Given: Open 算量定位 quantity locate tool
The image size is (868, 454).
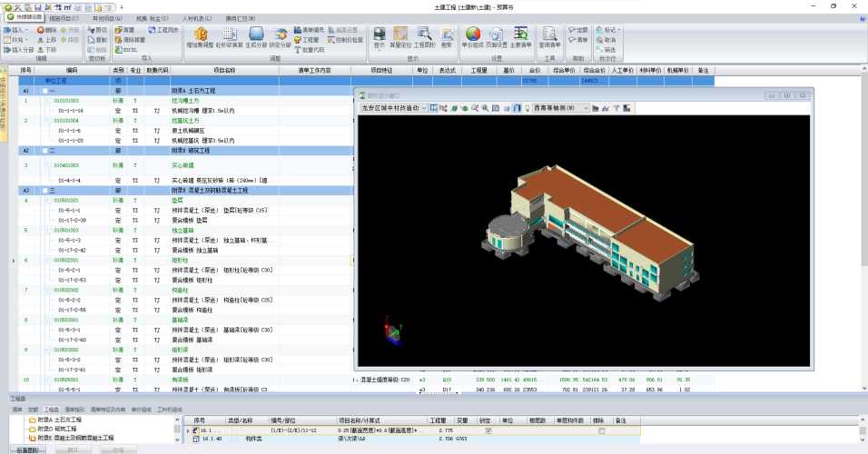Looking at the screenshot, I should pyautogui.click(x=400, y=37).
